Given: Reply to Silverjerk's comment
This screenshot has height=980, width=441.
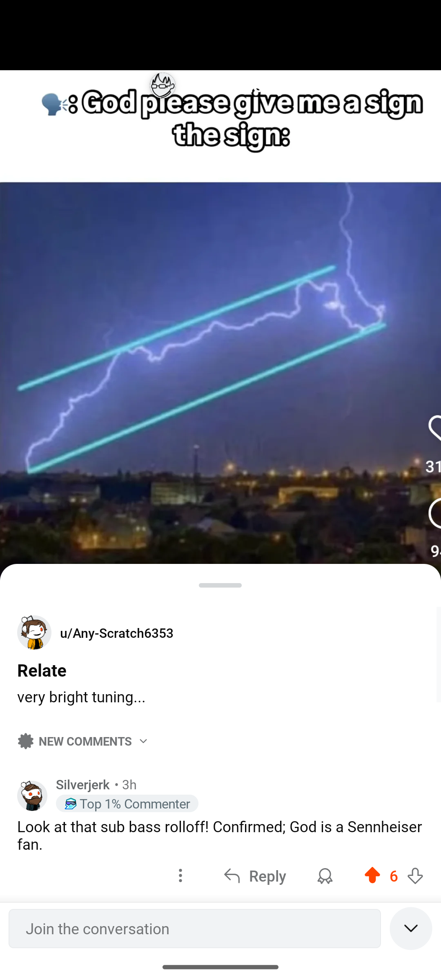Looking at the screenshot, I should (255, 876).
